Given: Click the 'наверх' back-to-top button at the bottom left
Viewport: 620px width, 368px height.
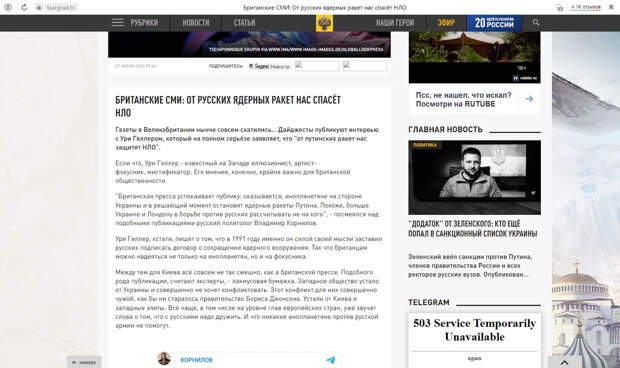Looking at the screenshot, I should pos(84,362).
